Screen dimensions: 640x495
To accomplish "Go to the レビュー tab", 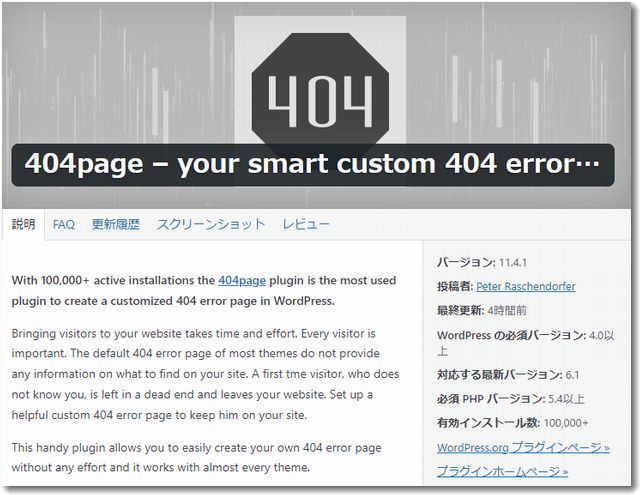I will (x=306, y=225).
